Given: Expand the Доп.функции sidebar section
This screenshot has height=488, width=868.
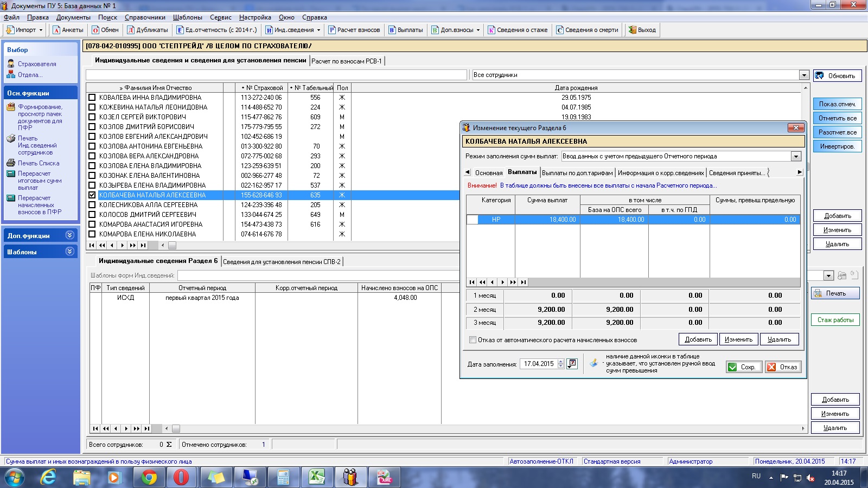Looking at the screenshot, I should [69, 235].
